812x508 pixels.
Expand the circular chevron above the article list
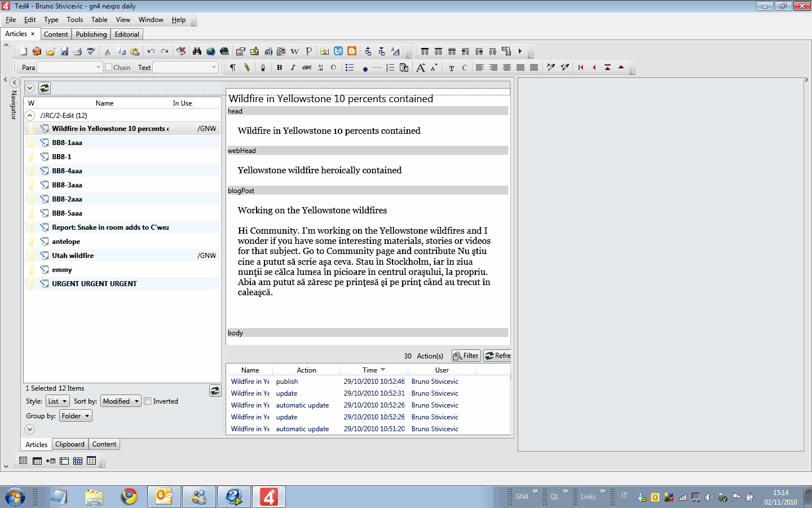(30, 88)
